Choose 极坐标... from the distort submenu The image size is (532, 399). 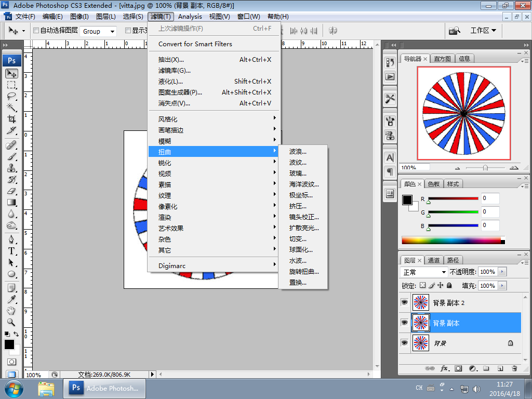coord(303,195)
